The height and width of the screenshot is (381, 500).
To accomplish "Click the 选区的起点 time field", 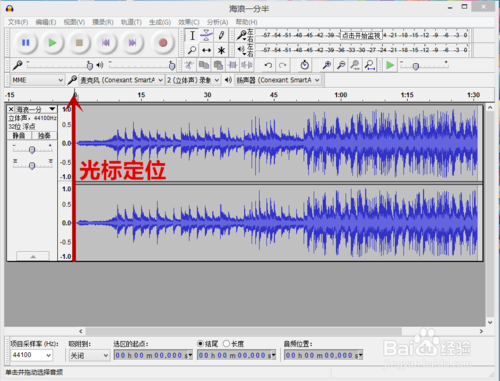I will tap(153, 355).
